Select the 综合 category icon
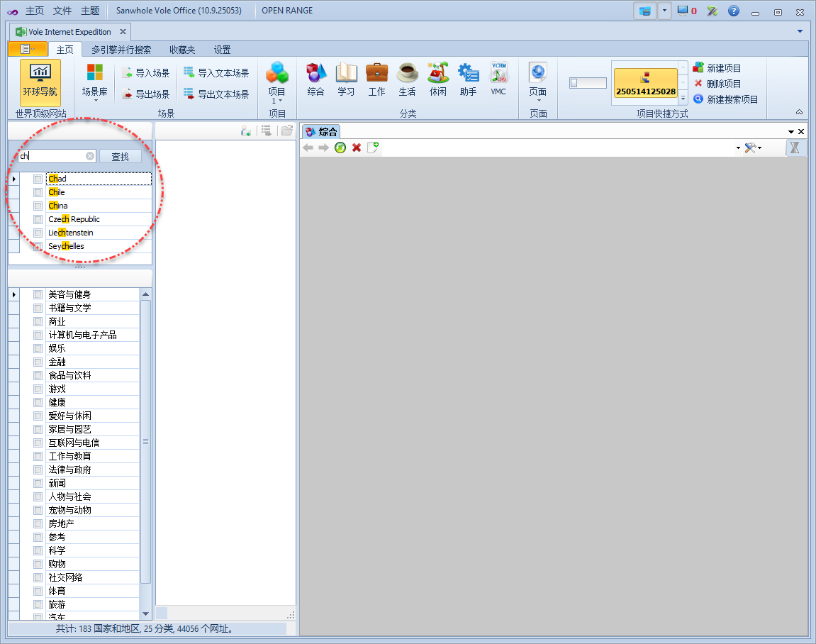The image size is (816, 644). tap(316, 79)
